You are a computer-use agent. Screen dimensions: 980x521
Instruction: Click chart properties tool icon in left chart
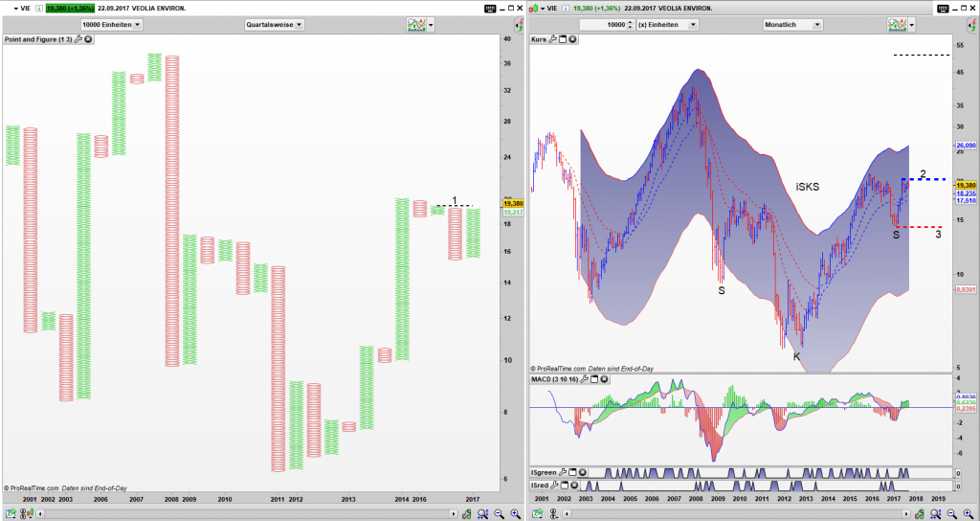point(466,513)
